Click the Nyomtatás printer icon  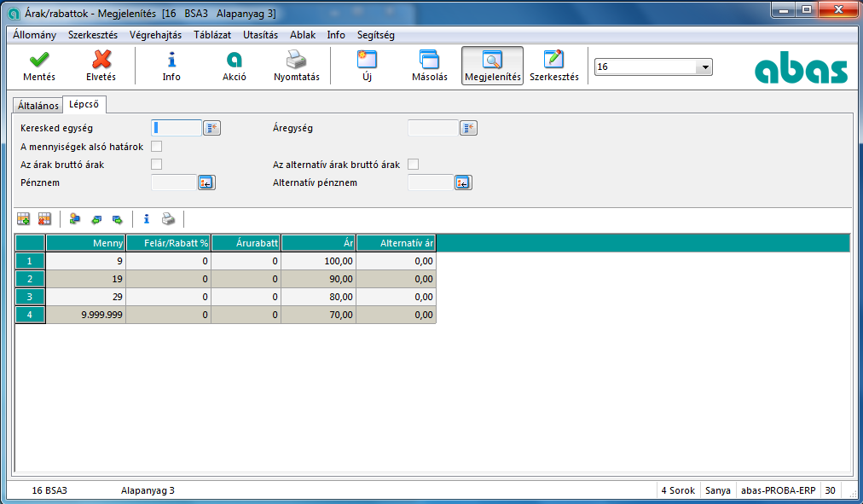296,60
